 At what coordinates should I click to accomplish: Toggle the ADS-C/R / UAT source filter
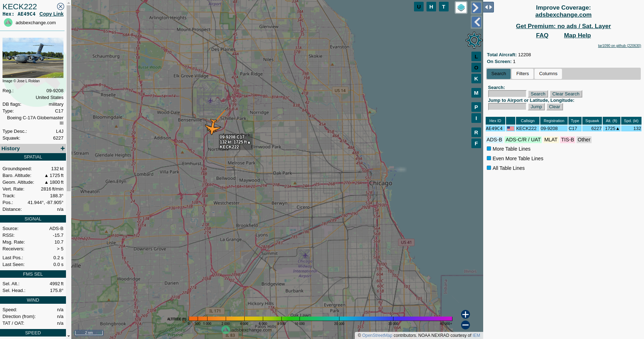click(523, 140)
